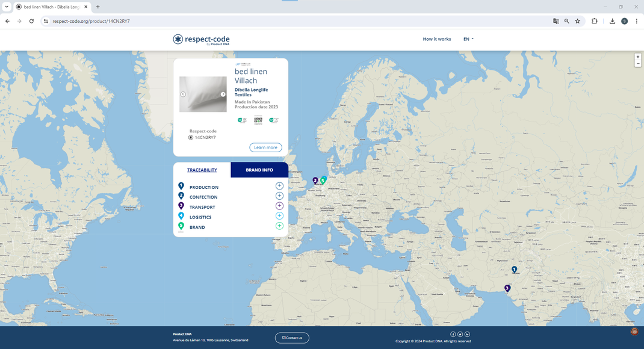Close the bed linen Villach tab
The height and width of the screenshot is (349, 644).
[86, 7]
